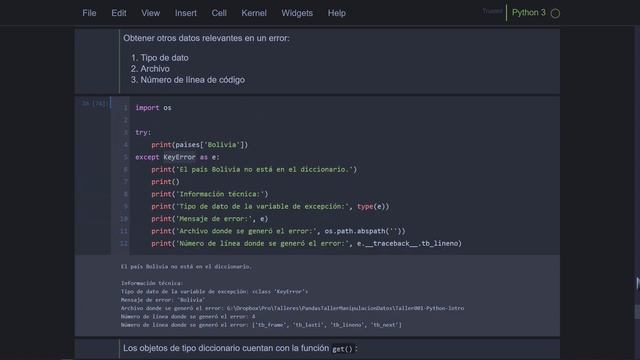Click the 'Obtener otros datos relevantes' heading text

click(x=206, y=38)
